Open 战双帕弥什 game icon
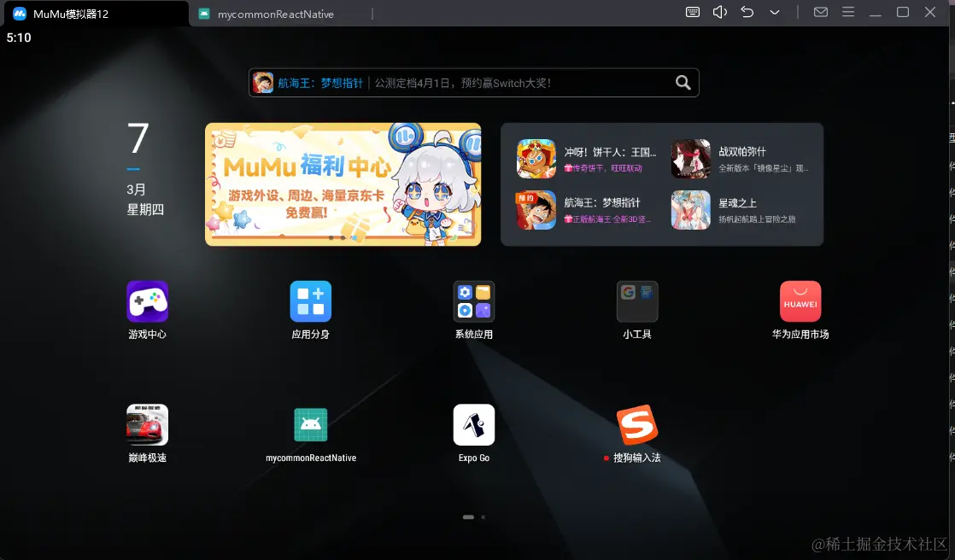Screen dimensions: 955x560 click(691, 158)
